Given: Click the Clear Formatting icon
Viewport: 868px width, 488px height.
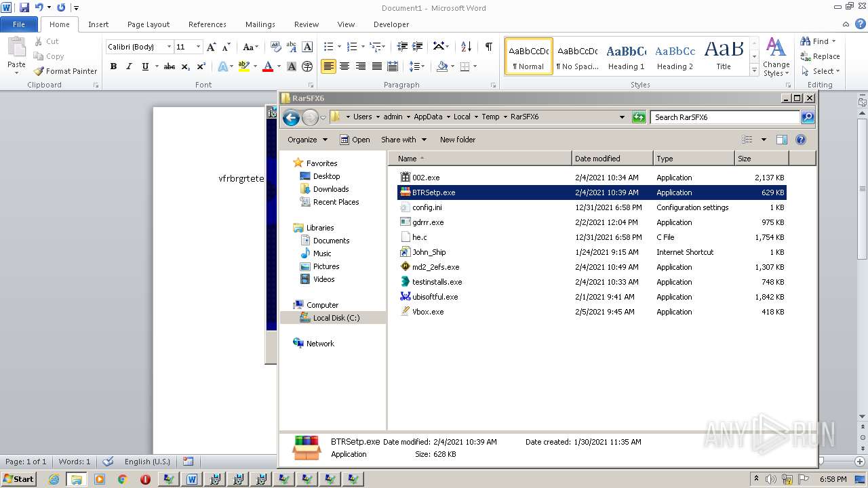Looking at the screenshot, I should tap(275, 47).
